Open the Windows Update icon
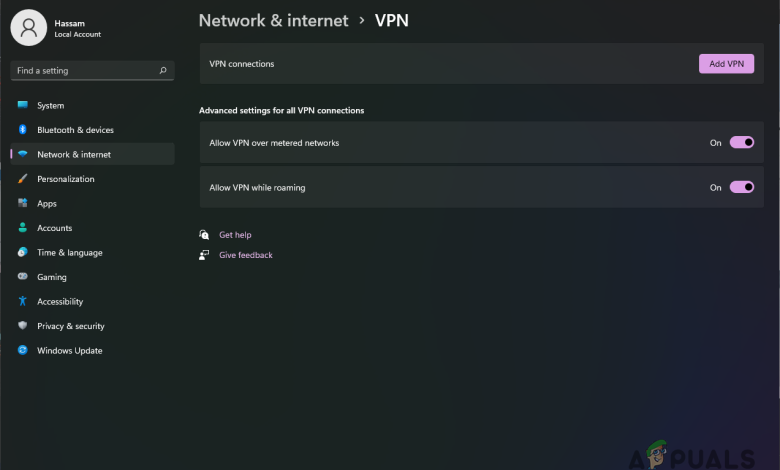Screen dimensions: 780x470 click(x=22, y=351)
